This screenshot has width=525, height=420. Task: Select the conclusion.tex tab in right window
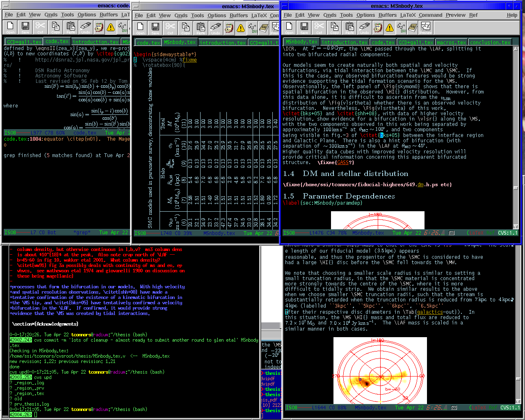490,42
